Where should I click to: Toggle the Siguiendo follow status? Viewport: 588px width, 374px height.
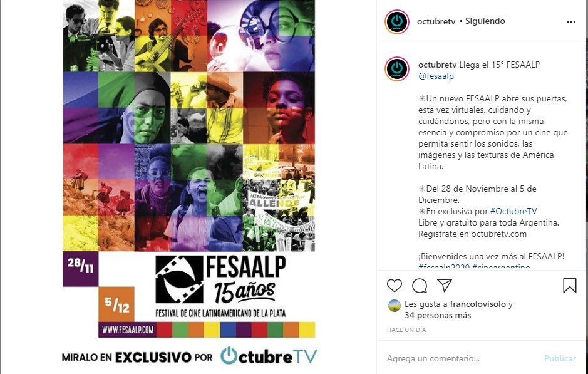485,21
